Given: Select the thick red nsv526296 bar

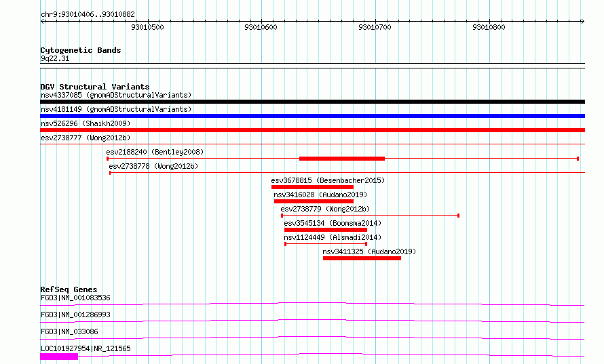Looking at the screenshot, I should click(x=312, y=130).
